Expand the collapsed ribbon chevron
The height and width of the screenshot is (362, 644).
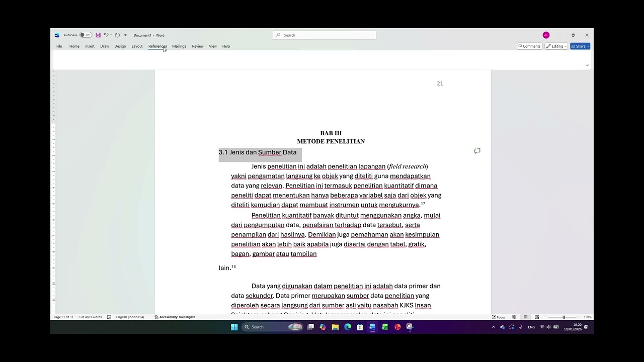(587, 65)
